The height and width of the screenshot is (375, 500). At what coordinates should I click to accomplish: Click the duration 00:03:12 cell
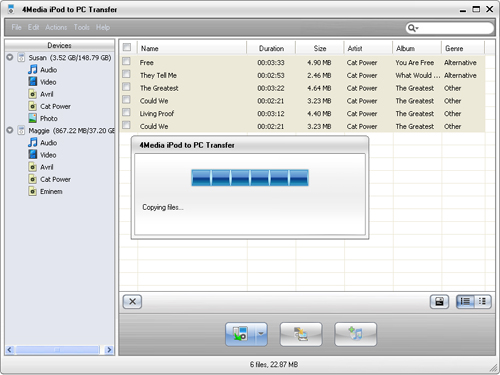[x=271, y=114]
